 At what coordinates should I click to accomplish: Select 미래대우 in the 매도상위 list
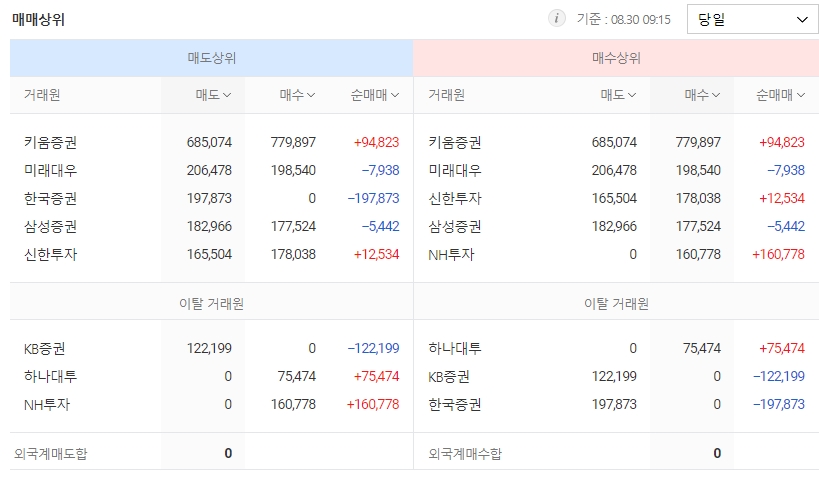[50, 170]
